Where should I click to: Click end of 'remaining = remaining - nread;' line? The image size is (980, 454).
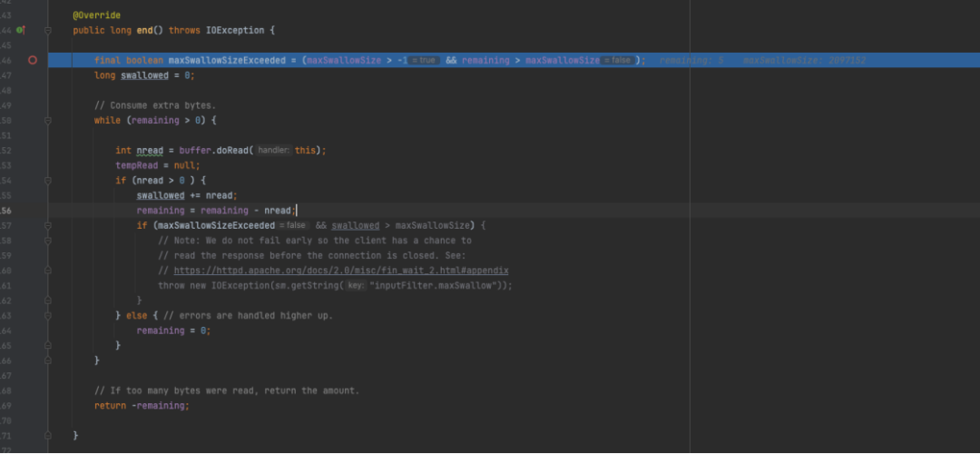tap(296, 210)
